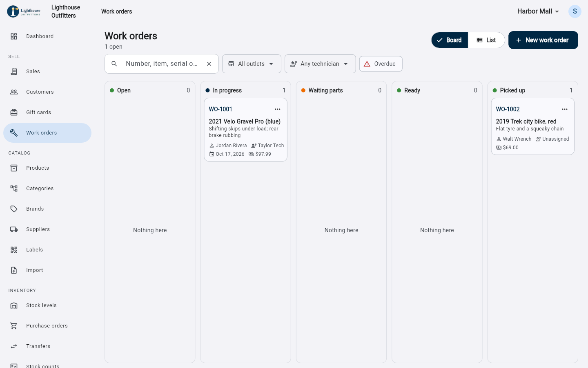Click the Transfers arrows icon
Screen dimensions: 588x368
click(14, 346)
